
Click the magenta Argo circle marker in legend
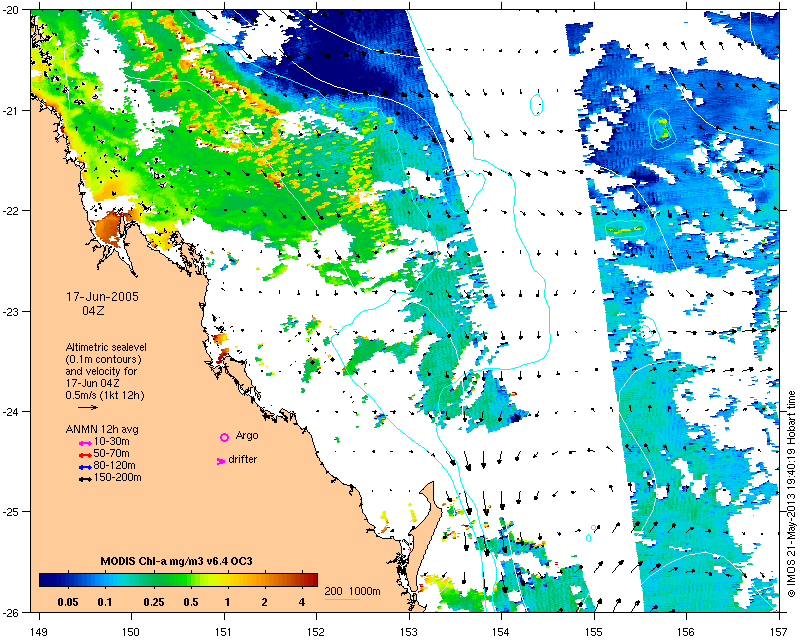tap(224, 437)
